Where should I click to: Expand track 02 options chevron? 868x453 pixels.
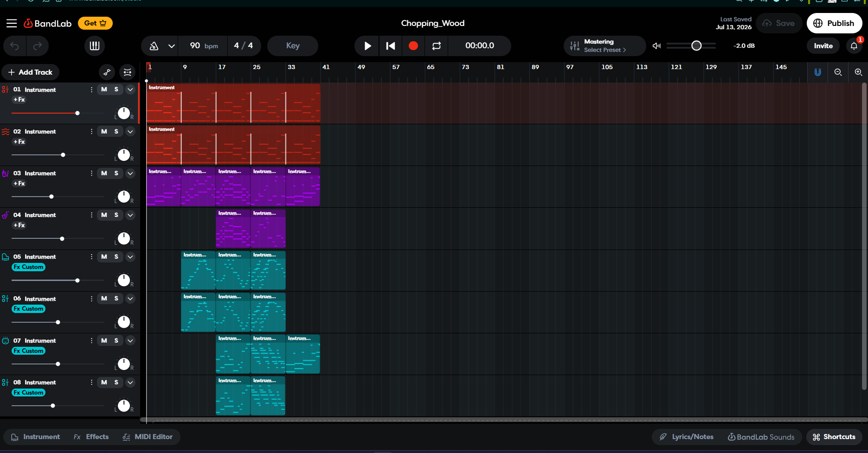130,131
